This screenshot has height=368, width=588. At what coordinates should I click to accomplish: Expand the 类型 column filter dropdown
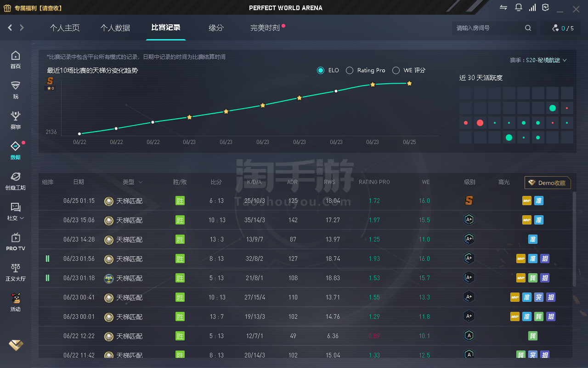[141, 182]
